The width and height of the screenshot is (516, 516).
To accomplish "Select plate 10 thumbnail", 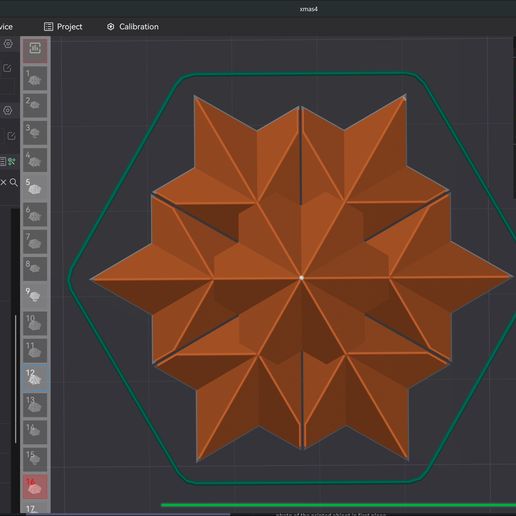I will point(35,323).
